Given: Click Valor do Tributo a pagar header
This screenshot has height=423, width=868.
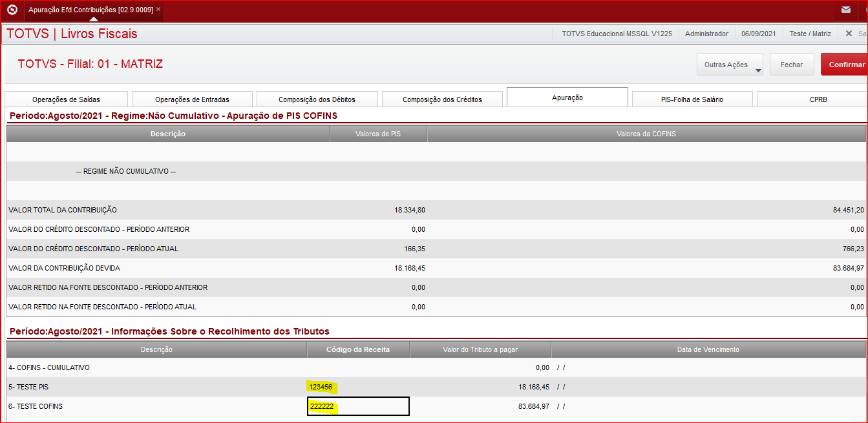Looking at the screenshot, I should (x=480, y=349).
